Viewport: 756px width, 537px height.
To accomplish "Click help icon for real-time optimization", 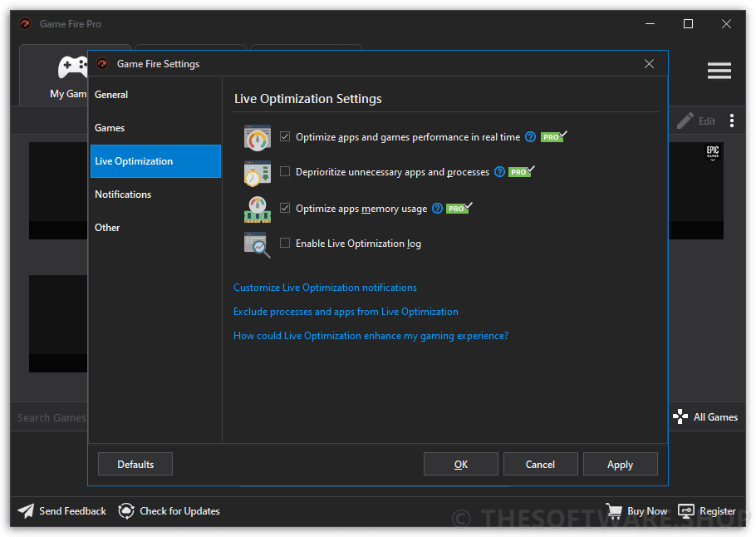I will click(x=530, y=137).
